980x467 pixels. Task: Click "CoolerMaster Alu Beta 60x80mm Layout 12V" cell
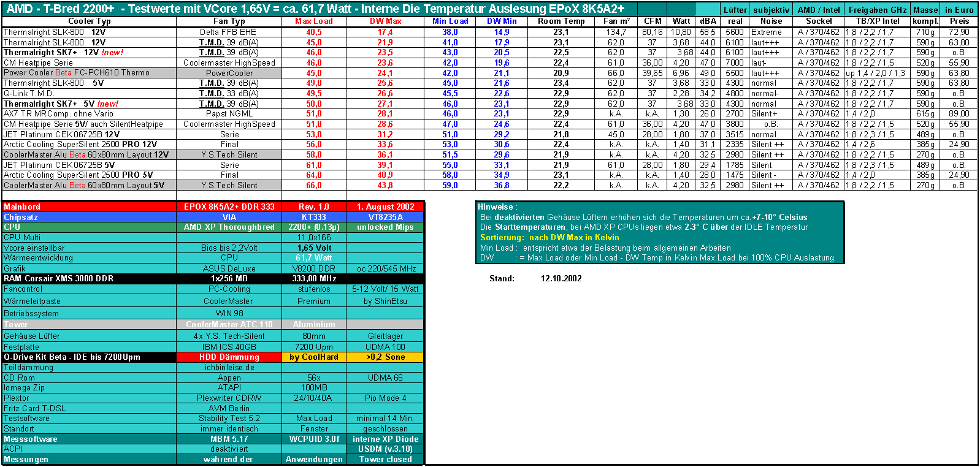tap(90, 155)
